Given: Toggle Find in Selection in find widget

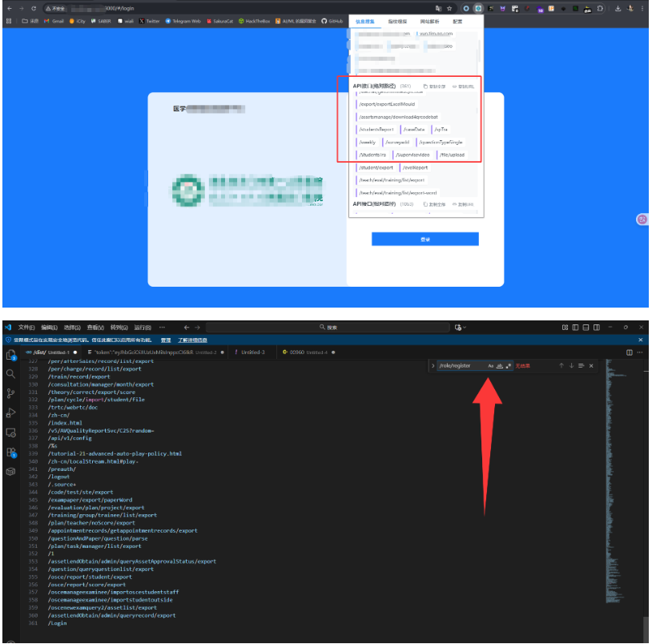Looking at the screenshot, I should tap(581, 366).
